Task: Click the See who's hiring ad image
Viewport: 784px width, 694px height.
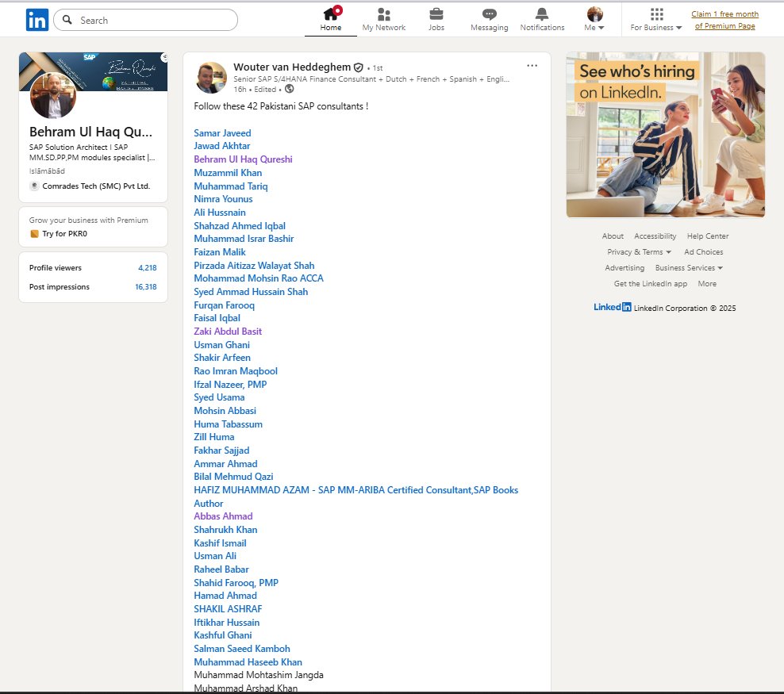Action: [x=665, y=134]
